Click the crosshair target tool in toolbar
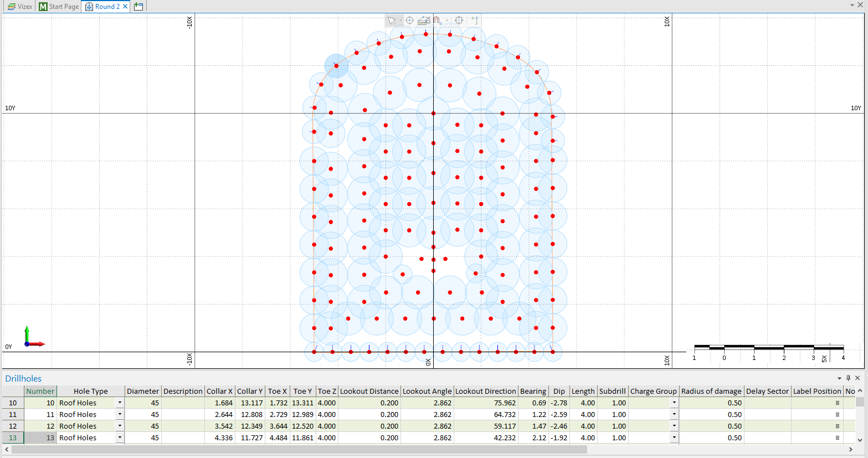The height and width of the screenshot is (458, 868). pos(409,20)
